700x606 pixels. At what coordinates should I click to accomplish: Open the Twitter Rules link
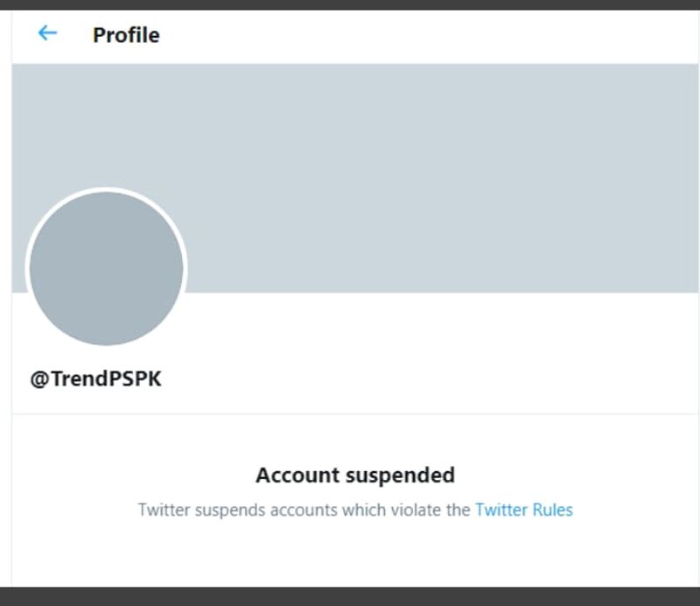tap(523, 510)
